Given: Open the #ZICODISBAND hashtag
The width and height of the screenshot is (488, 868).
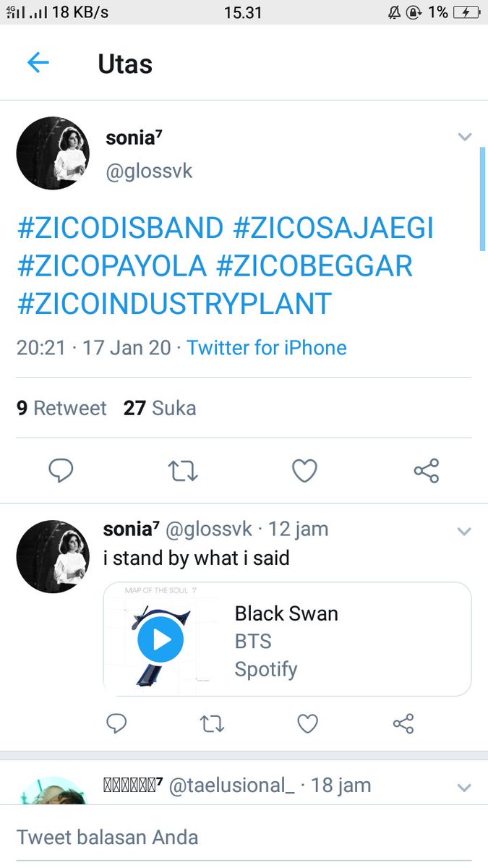Looking at the screenshot, I should point(120,228).
